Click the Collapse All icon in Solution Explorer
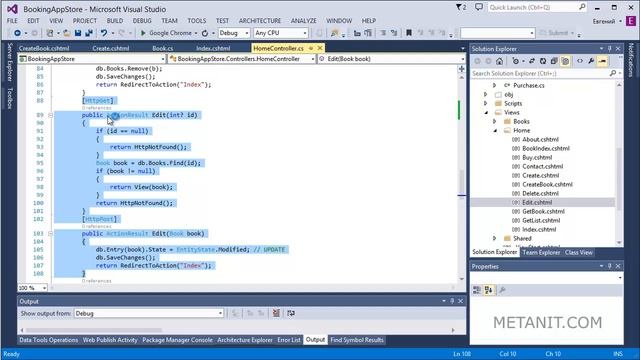640x360 pixels. tap(554, 61)
